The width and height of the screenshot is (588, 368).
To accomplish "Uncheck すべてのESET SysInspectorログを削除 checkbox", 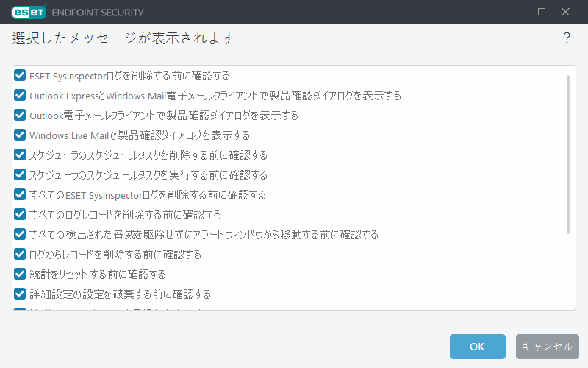I will pyautogui.click(x=20, y=194).
